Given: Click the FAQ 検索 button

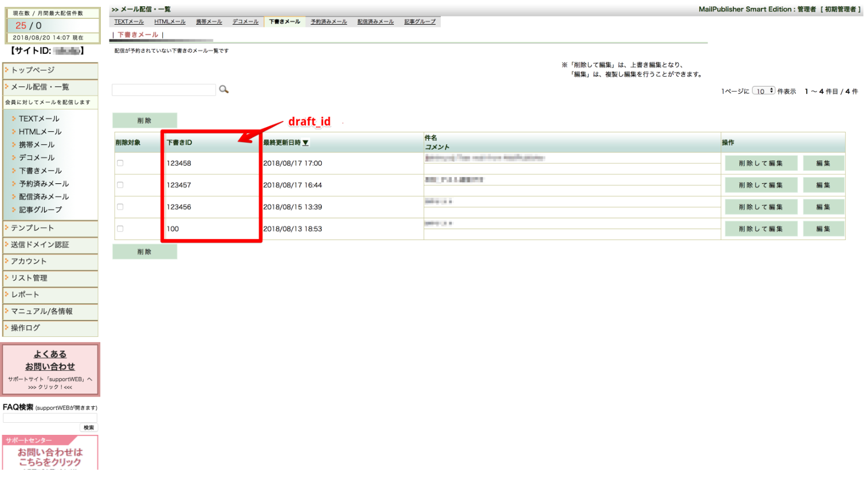Looking at the screenshot, I should (x=89, y=427).
